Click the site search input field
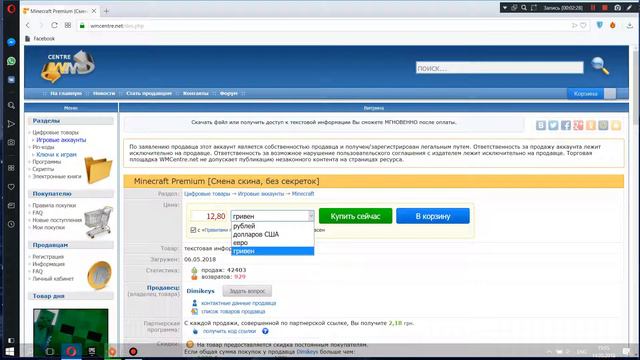This screenshot has height=360, width=640. pyautogui.click(x=500, y=68)
